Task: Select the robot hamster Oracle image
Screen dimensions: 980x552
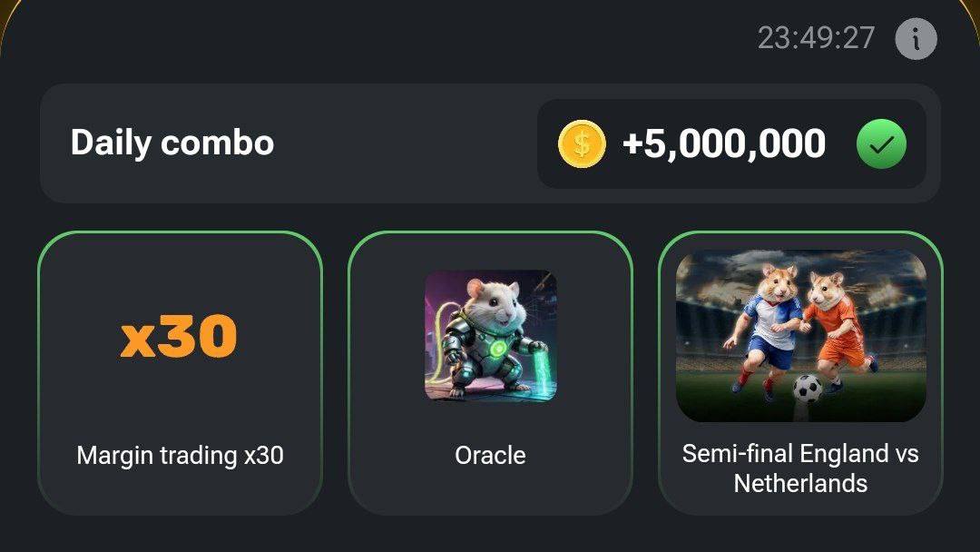Action: click(491, 336)
